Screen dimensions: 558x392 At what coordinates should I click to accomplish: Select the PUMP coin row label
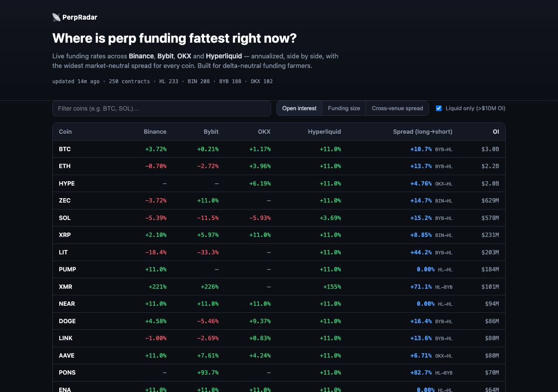point(68,269)
